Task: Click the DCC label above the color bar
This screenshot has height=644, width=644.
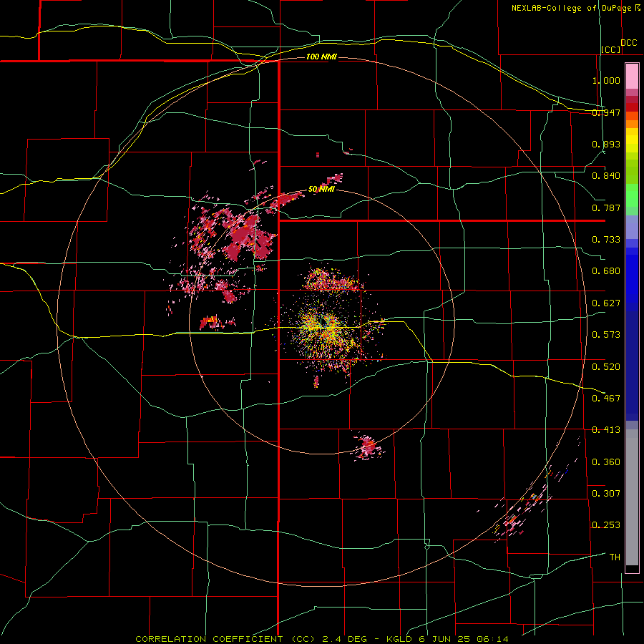Action: coord(628,43)
